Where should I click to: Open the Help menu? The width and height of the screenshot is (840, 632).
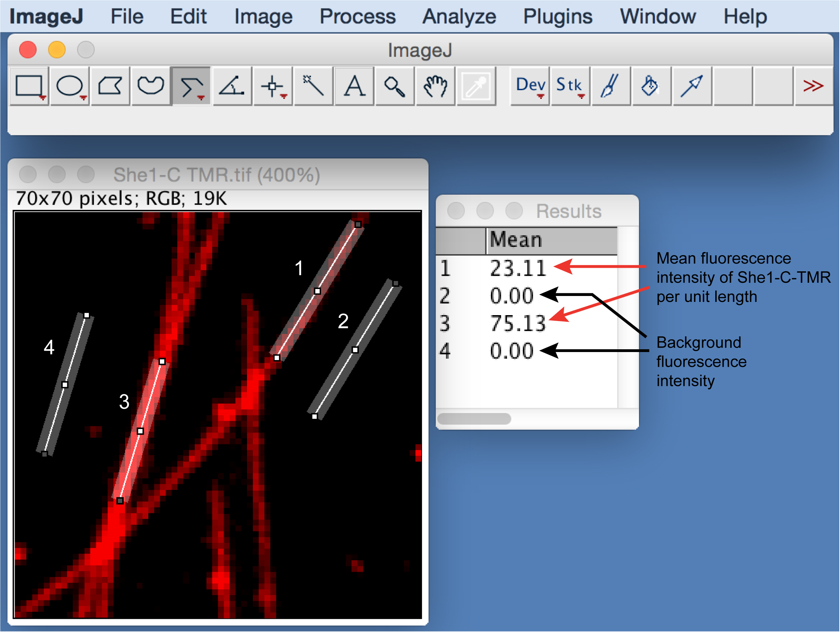click(x=745, y=16)
